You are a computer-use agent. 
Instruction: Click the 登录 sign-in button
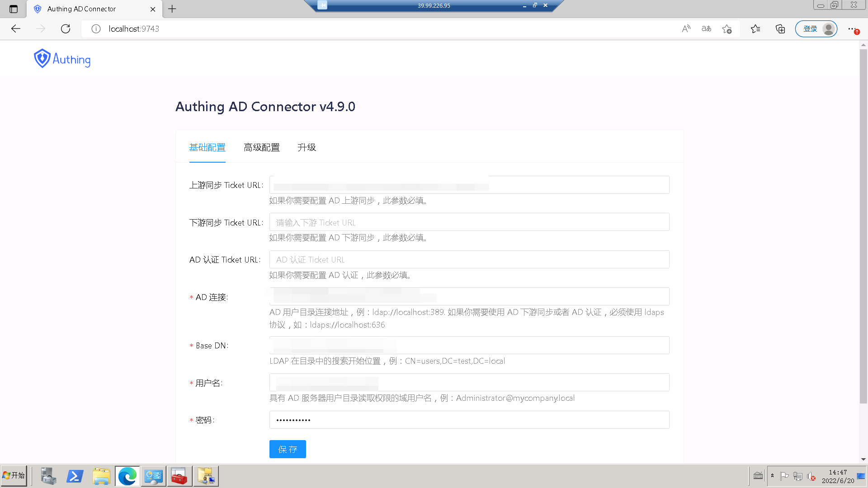point(811,28)
